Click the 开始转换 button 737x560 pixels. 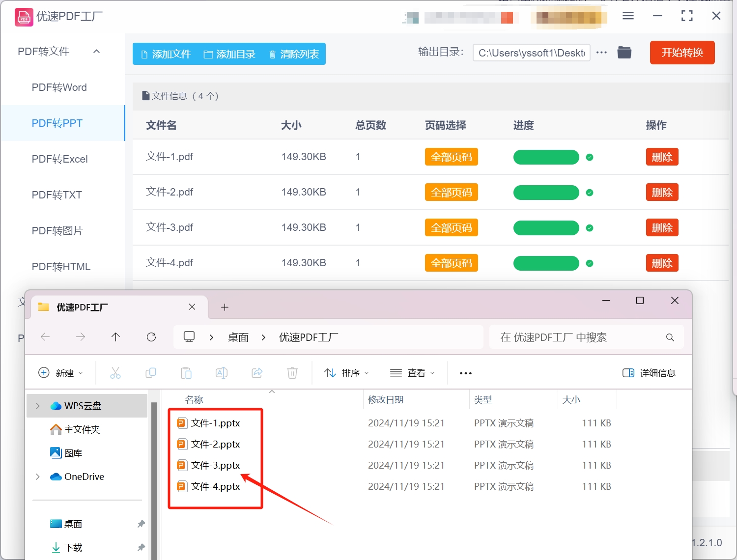[x=682, y=53]
